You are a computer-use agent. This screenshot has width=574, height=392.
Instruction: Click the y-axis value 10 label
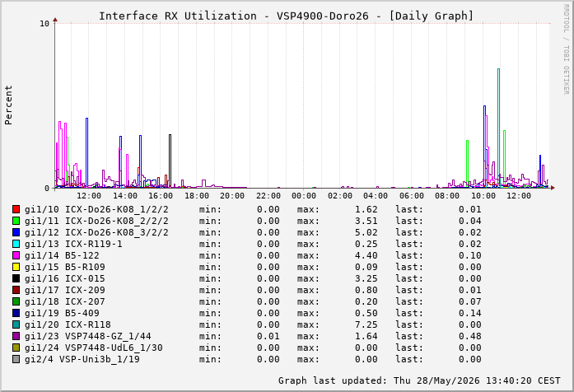44,24
